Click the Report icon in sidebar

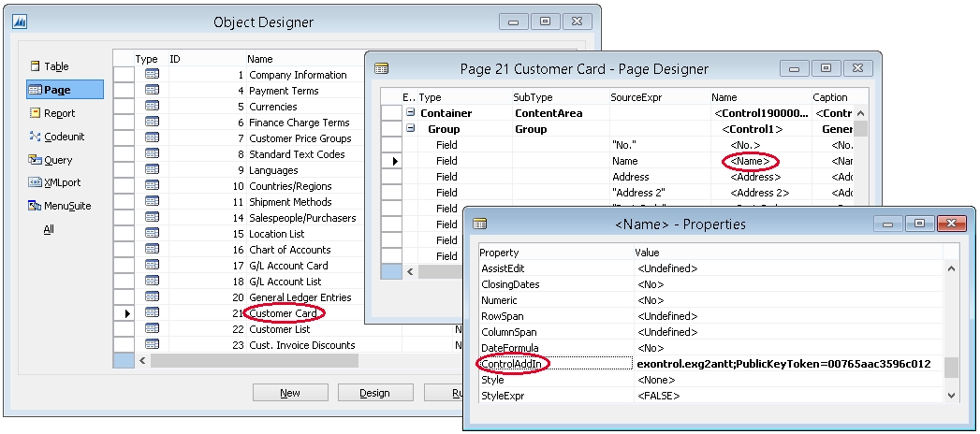[36, 113]
